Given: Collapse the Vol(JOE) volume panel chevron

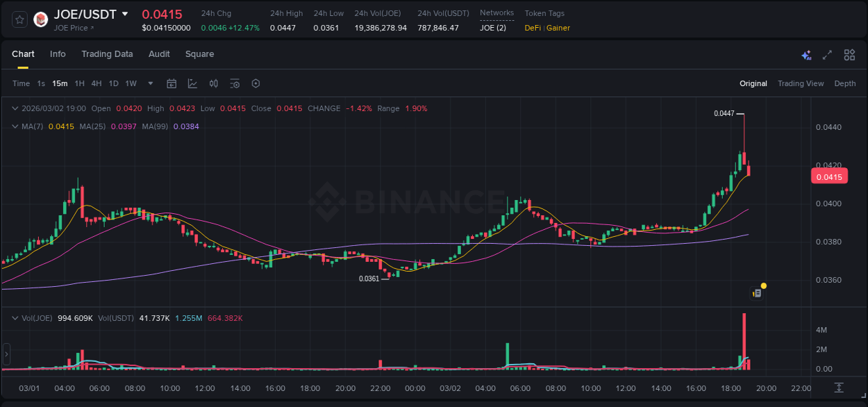Looking at the screenshot, I should (x=15, y=318).
